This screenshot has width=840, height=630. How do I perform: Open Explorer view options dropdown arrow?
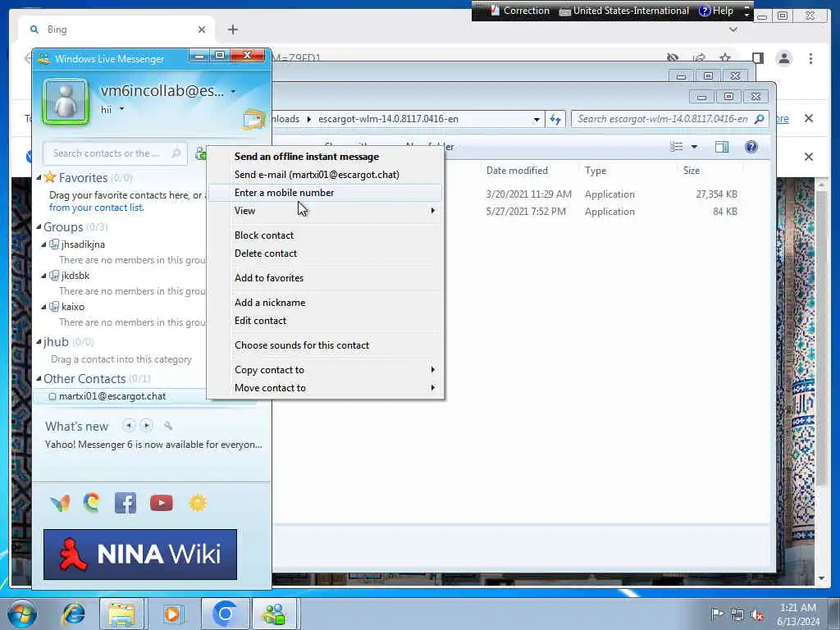(694, 147)
